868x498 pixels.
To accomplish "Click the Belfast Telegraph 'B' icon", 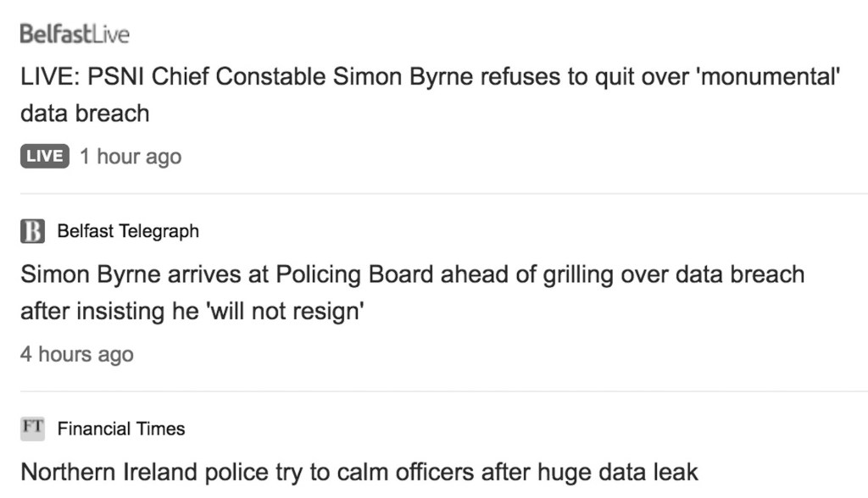I will pos(32,231).
